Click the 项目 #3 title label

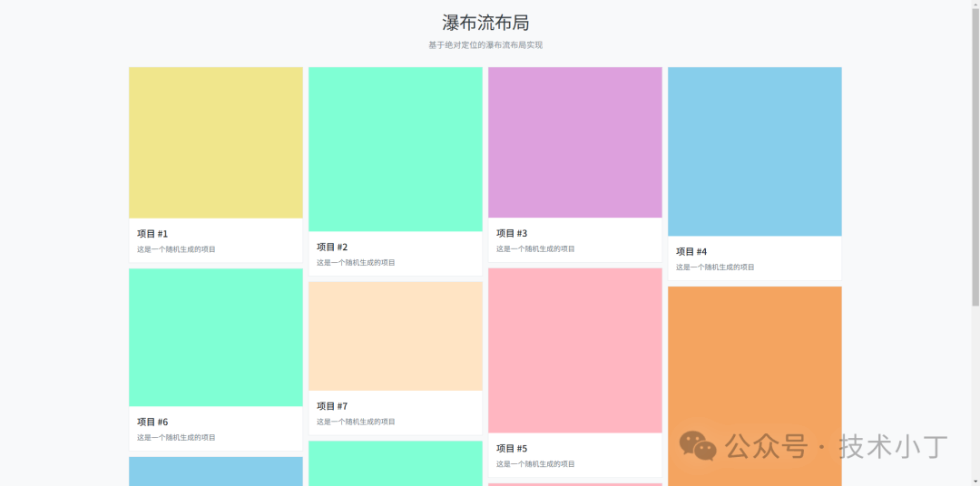pos(512,234)
